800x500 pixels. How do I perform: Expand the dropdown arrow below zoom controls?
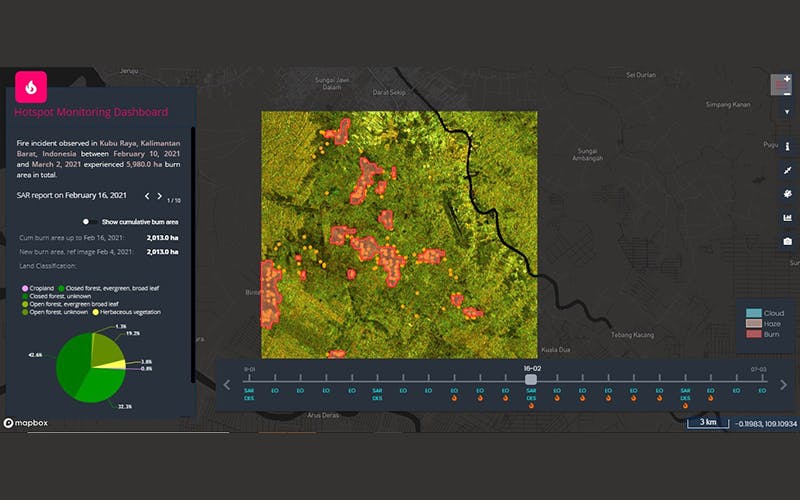pyautogui.click(x=787, y=112)
